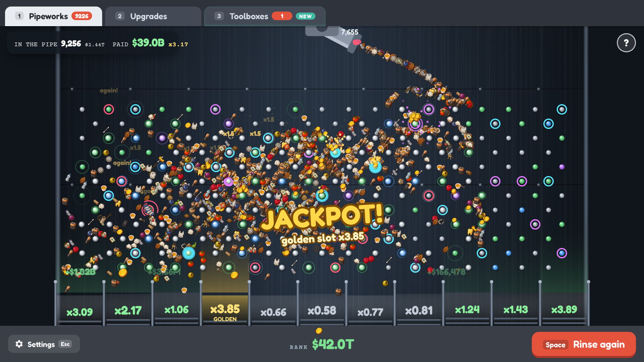Click the x1.43 payout slot

[516, 309]
